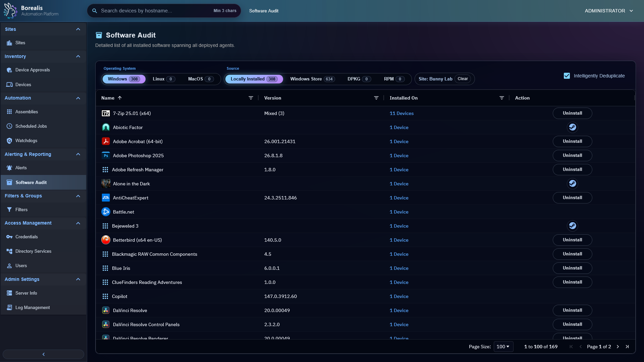This screenshot has width=644, height=362.
Task: Open the 1 Device link for Copilot
Action: click(399, 296)
